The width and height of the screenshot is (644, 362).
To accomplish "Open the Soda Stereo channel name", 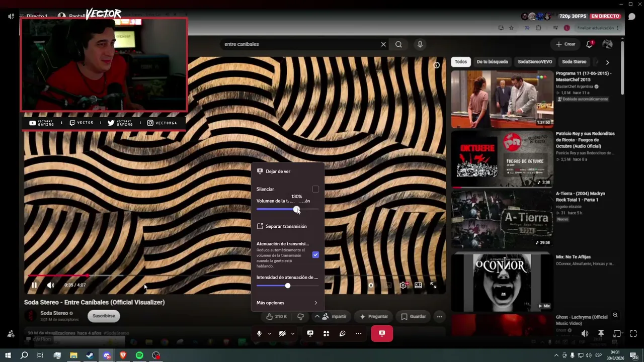I will click(x=54, y=313).
